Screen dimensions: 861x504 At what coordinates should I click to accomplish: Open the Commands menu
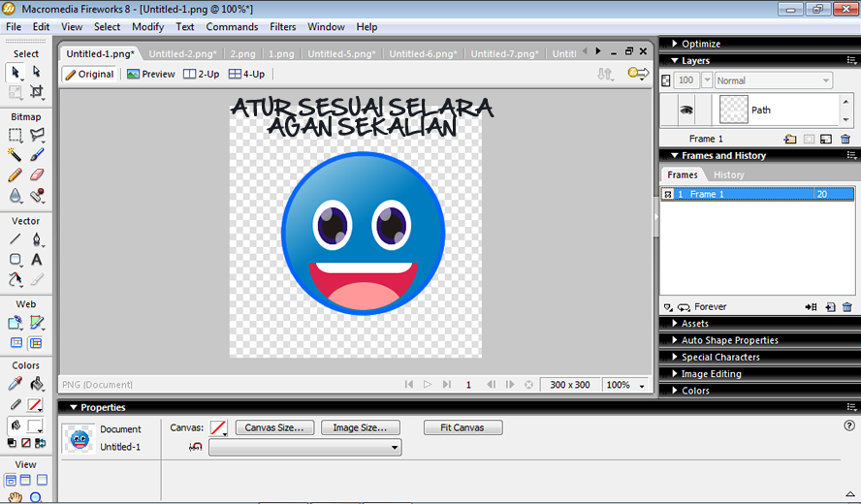coord(232,27)
